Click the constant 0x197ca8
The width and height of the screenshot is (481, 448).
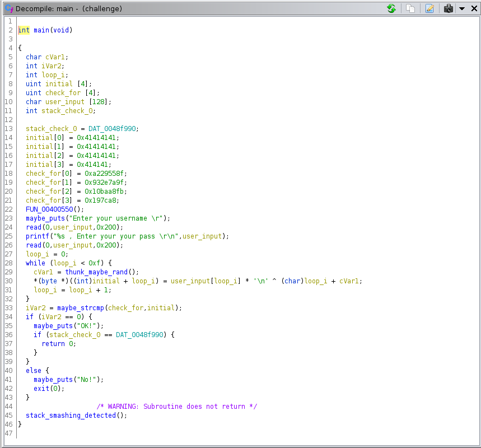pos(100,200)
